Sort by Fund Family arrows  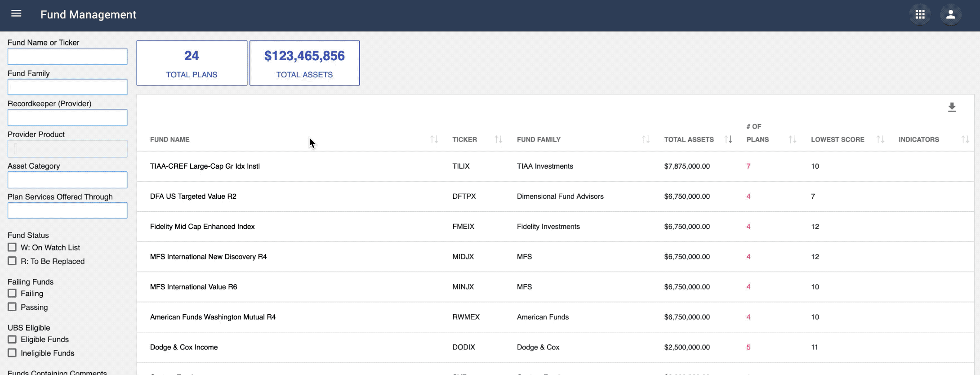click(646, 139)
